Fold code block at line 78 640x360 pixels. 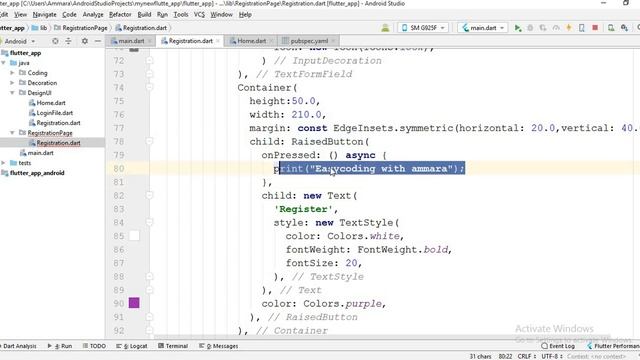(149, 142)
